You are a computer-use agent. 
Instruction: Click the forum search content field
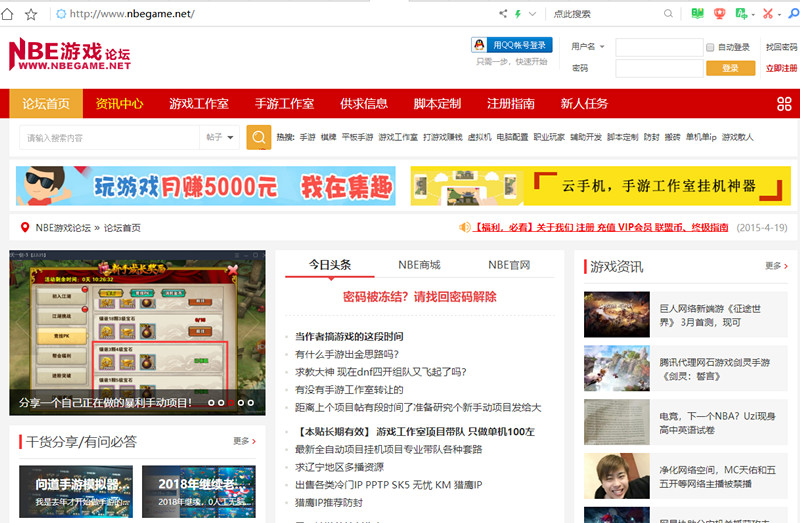[110, 138]
